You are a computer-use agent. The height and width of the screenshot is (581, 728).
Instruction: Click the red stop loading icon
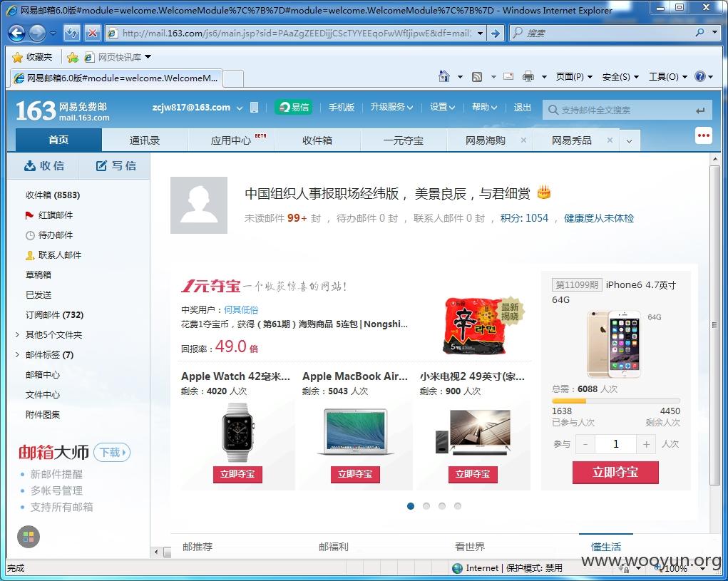(93, 33)
